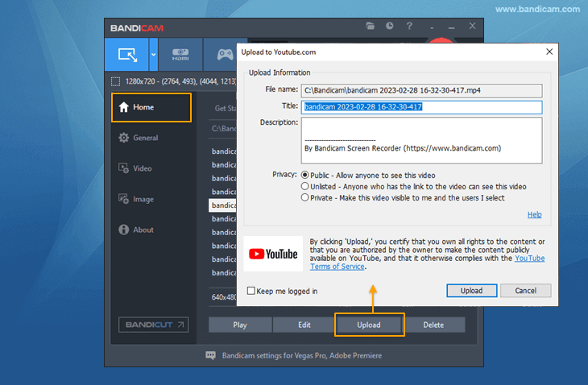Click the File name field in upload dialog
588x385 pixels.
tap(421, 90)
